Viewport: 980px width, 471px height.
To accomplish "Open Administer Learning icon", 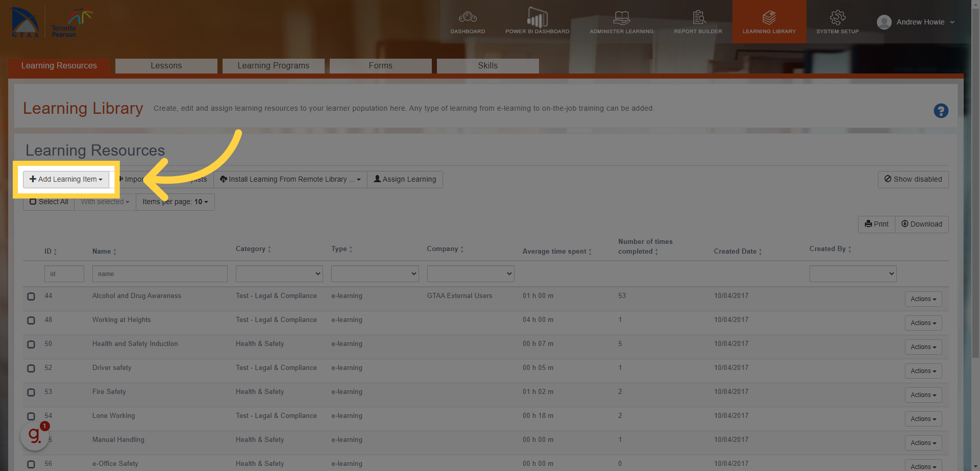I will 621,18.
